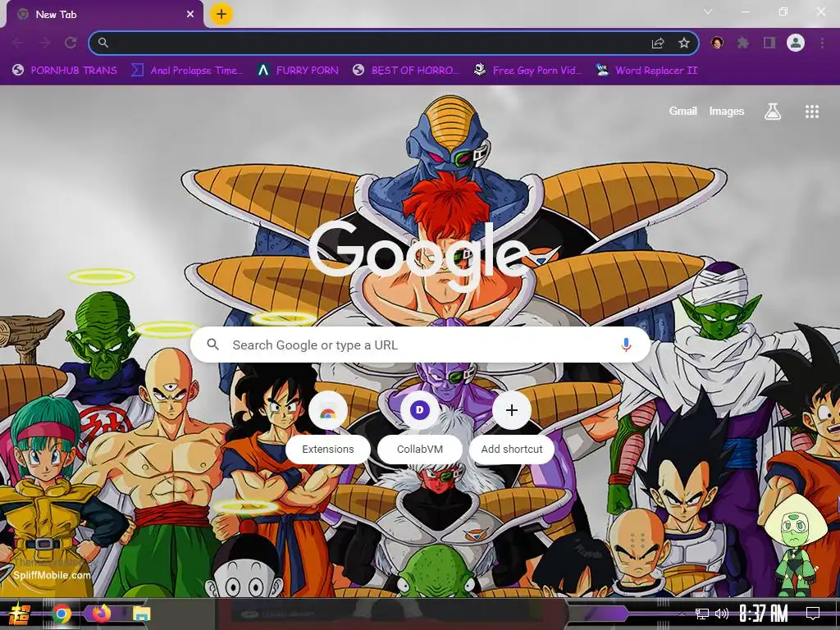Screen dimensions: 840x630
Task: Close the New Tab tab
Action: pyautogui.click(x=190, y=15)
